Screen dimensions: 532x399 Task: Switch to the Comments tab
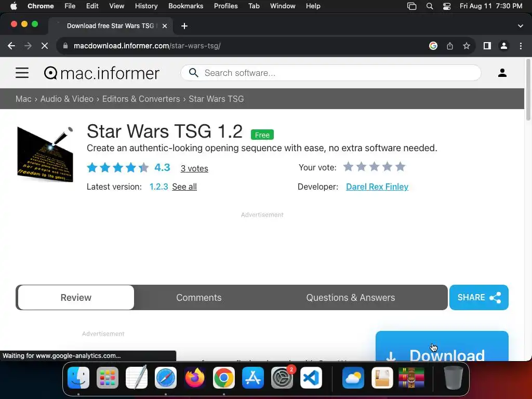199,298
